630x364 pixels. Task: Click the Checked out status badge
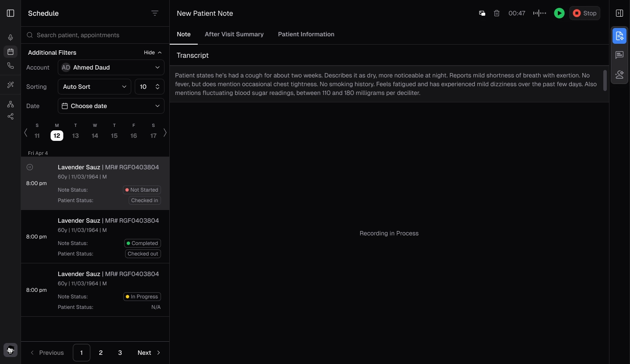click(143, 254)
